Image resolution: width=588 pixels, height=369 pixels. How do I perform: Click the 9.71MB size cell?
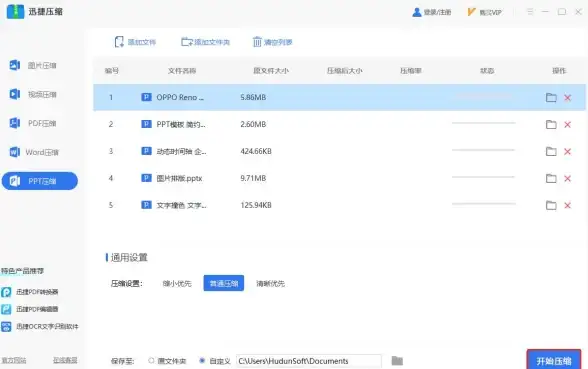pyautogui.click(x=253, y=178)
